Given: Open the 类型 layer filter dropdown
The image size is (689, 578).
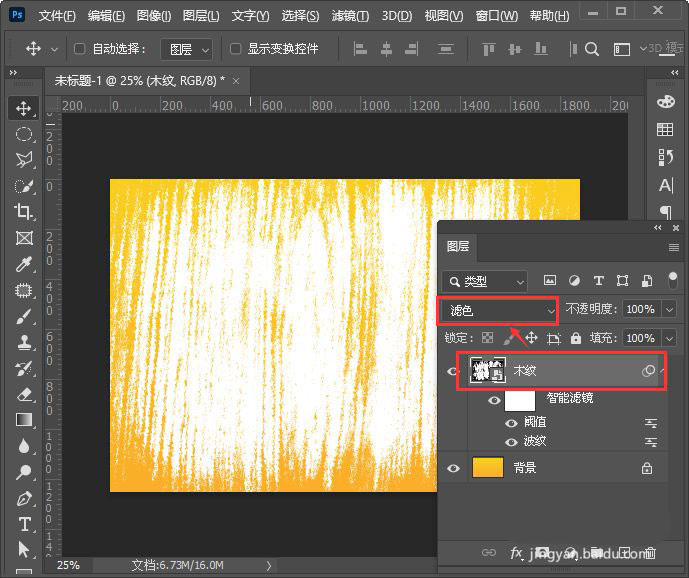Looking at the screenshot, I should (485, 282).
